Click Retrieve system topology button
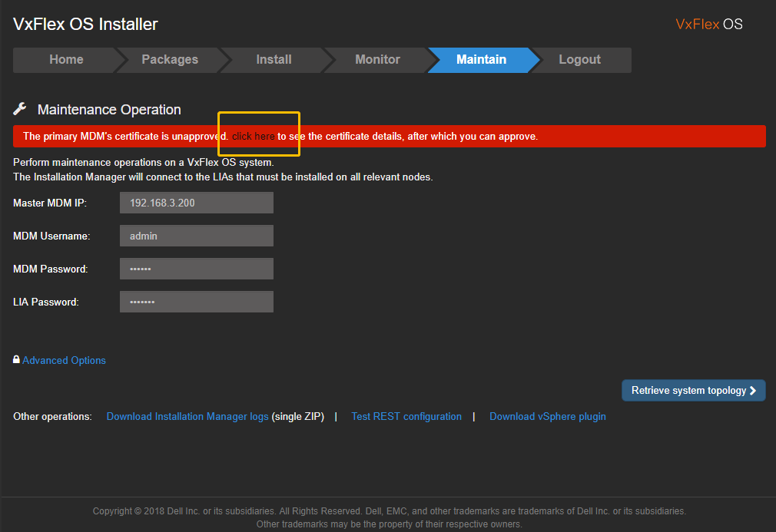 693,391
